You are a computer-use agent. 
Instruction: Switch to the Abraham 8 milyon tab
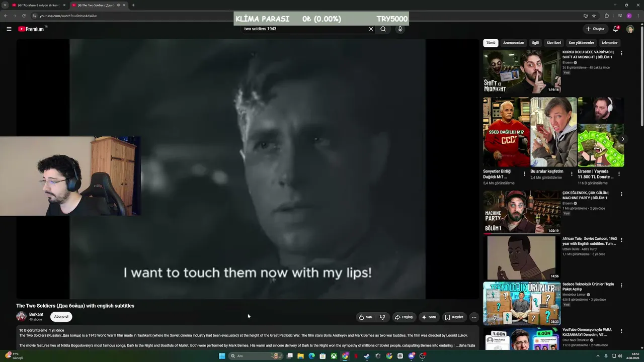(x=39, y=5)
